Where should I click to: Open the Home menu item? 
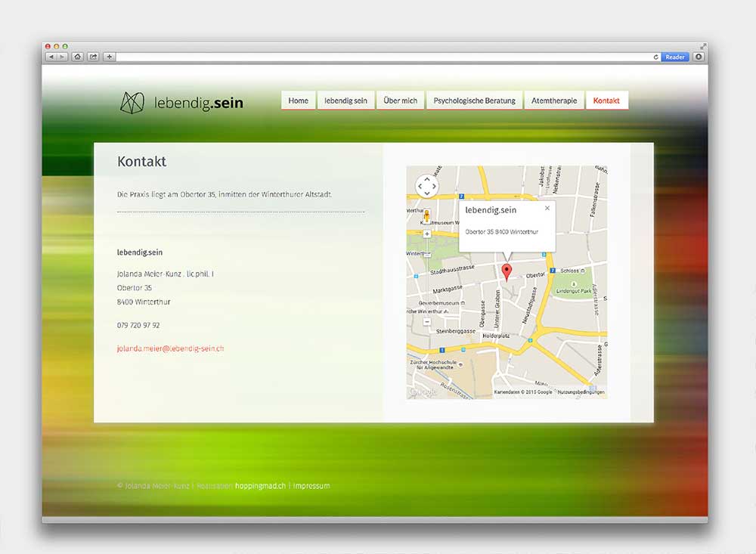(299, 101)
